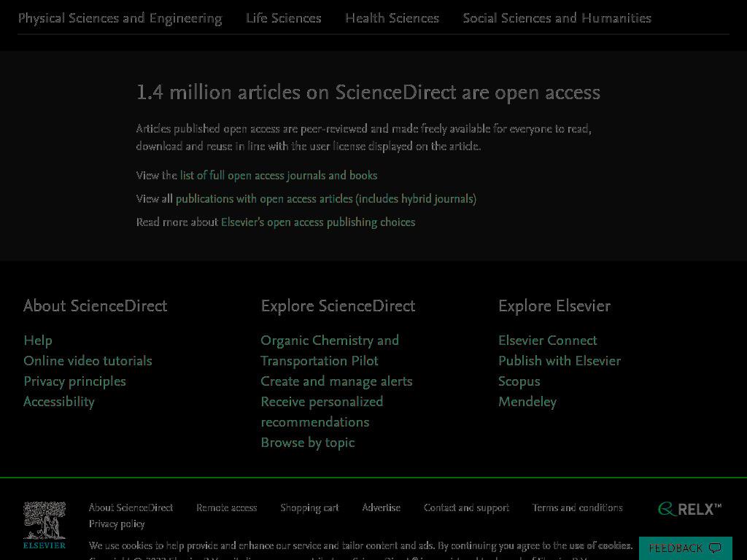Visit Publish with Elsevier
The image size is (747, 560).
(560, 361)
